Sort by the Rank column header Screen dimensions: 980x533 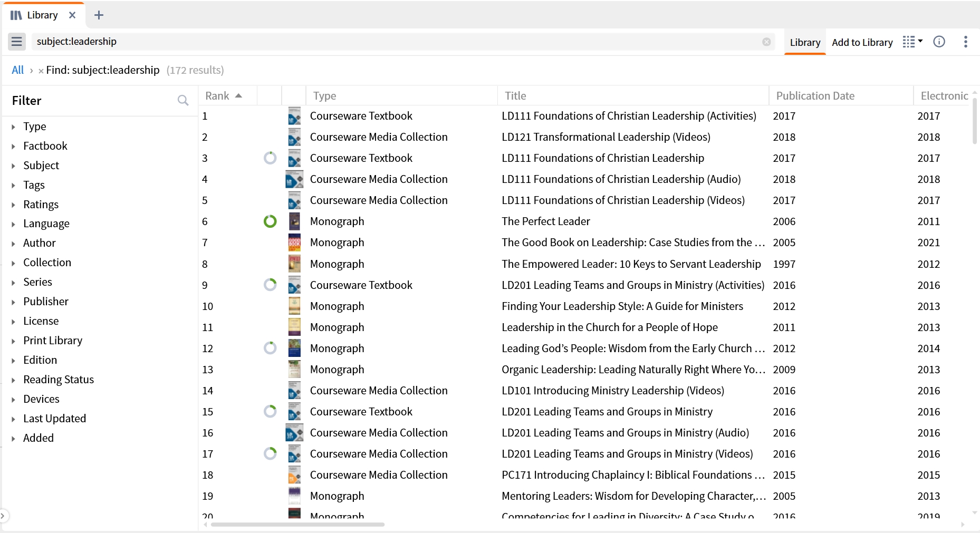click(x=227, y=96)
